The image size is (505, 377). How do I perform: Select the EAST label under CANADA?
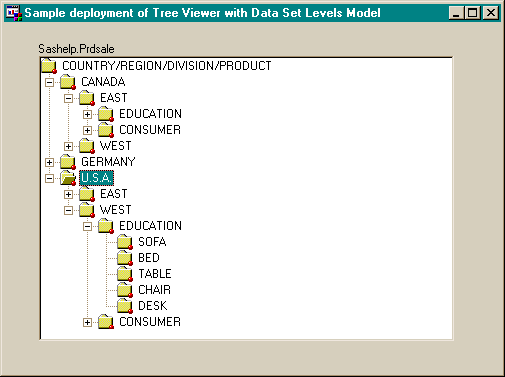point(114,98)
